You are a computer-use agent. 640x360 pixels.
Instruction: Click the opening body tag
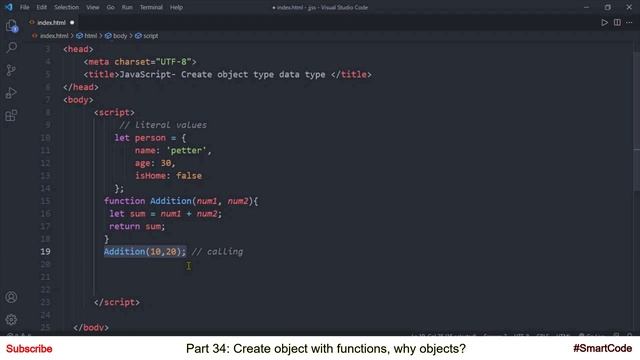pos(78,100)
